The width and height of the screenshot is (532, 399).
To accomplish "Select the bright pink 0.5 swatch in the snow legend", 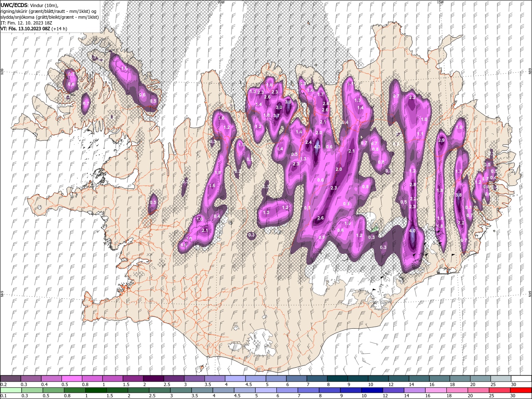I will [71, 378].
